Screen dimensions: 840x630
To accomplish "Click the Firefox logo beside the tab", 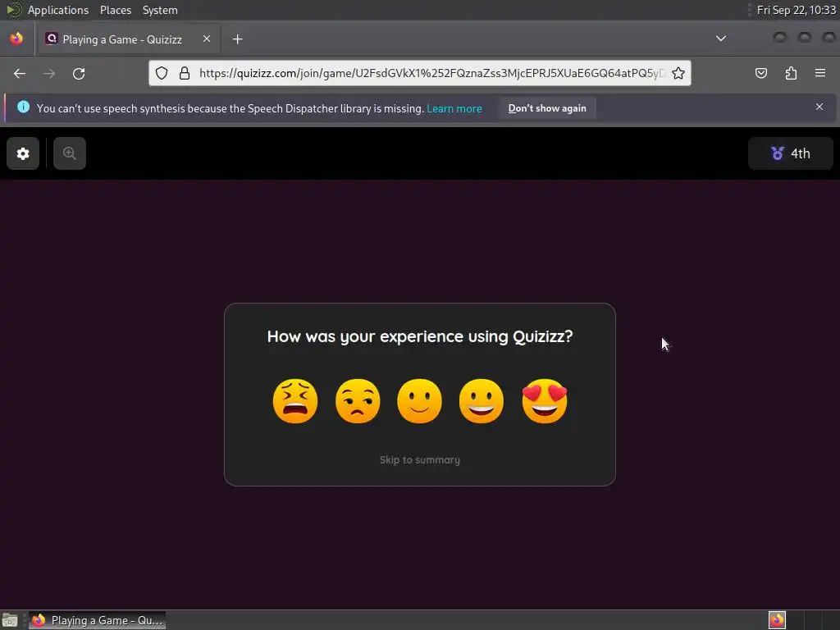I will (x=16, y=39).
